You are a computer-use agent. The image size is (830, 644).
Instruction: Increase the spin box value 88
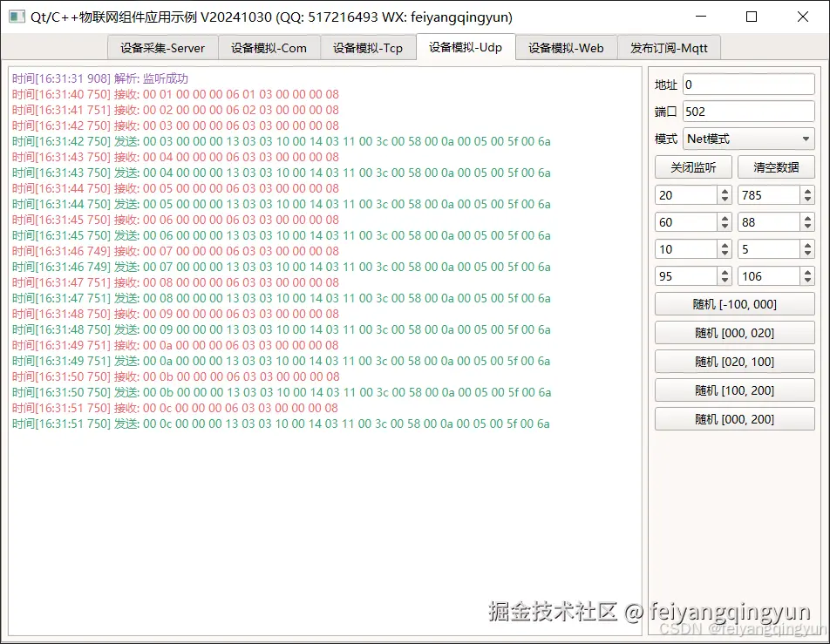coord(807,218)
